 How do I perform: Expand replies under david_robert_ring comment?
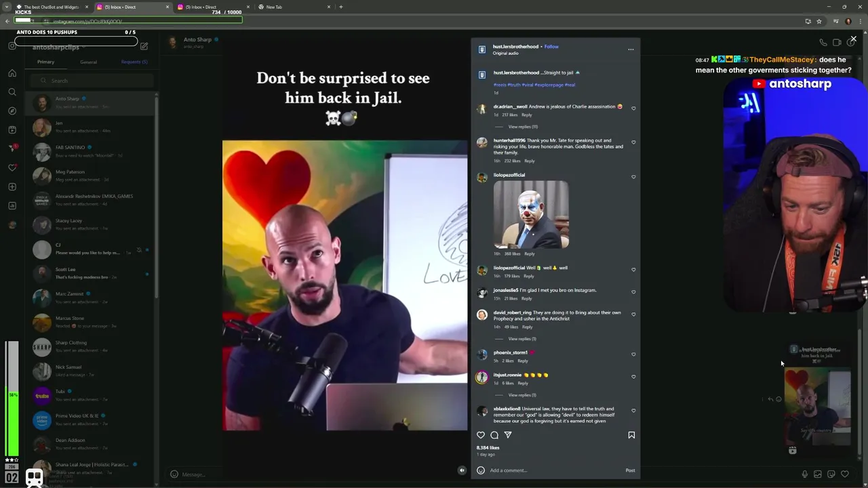click(522, 339)
